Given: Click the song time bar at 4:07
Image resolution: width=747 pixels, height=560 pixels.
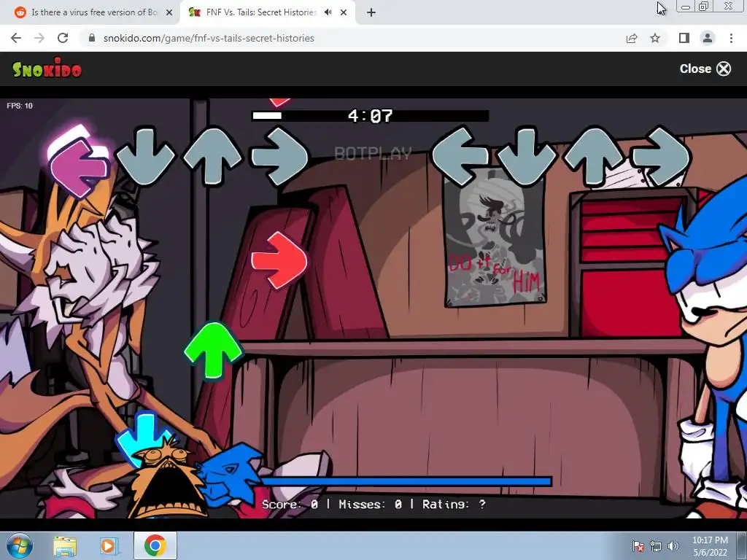Looking at the screenshot, I should point(370,116).
